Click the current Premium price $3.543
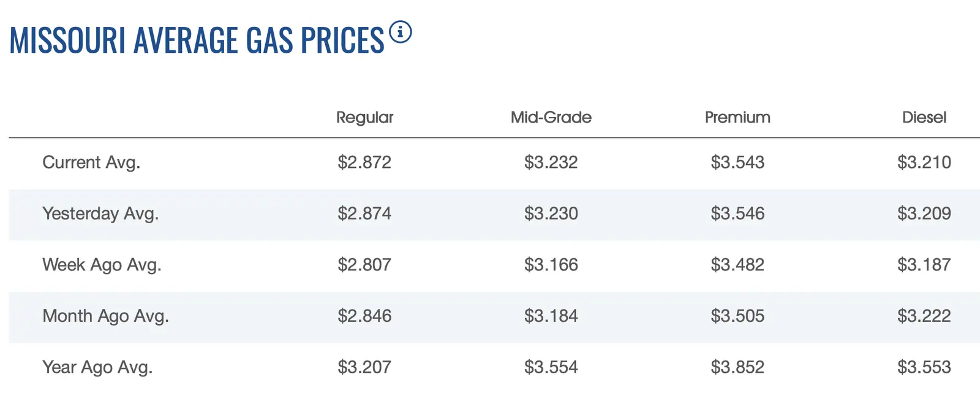 coord(737,162)
